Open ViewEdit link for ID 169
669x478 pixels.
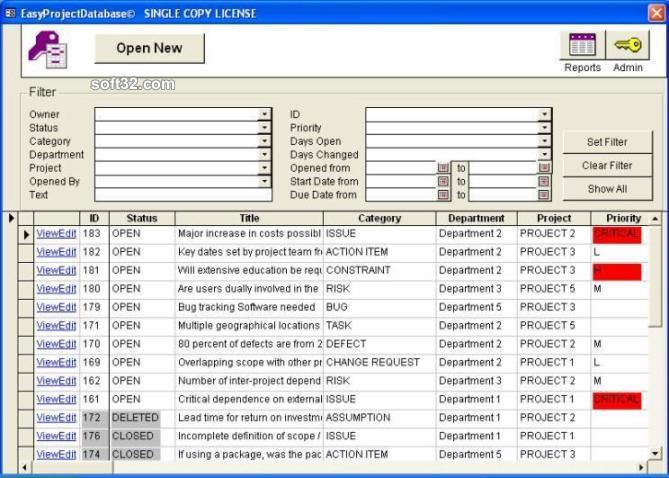(56, 362)
